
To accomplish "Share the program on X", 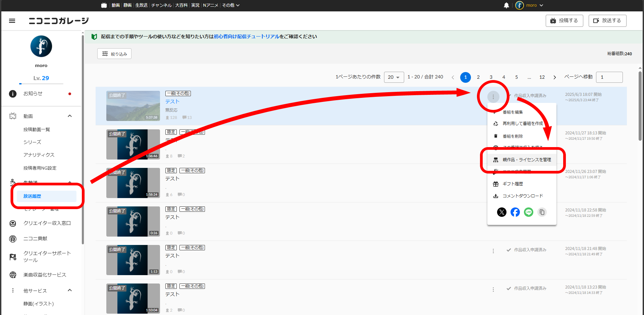I will click(501, 212).
